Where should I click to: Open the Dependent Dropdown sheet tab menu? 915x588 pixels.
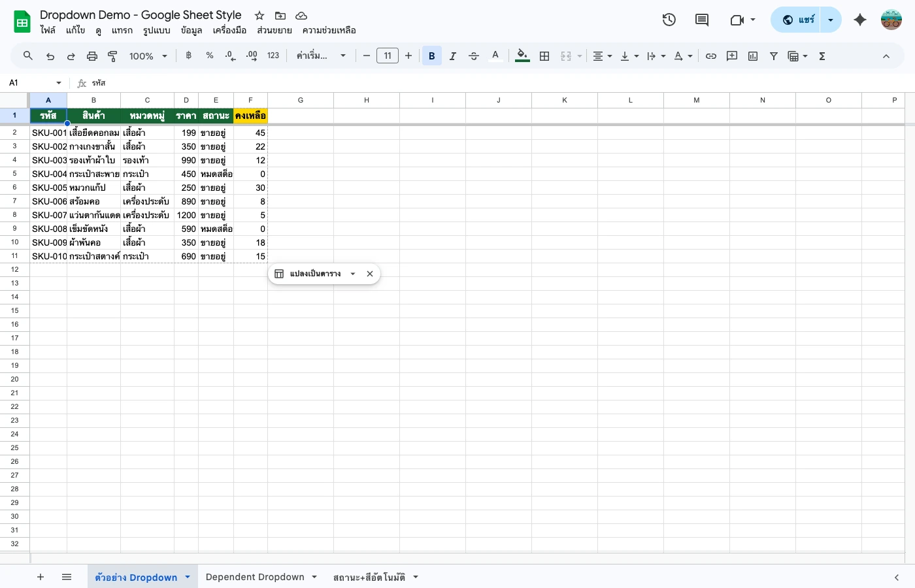click(314, 577)
